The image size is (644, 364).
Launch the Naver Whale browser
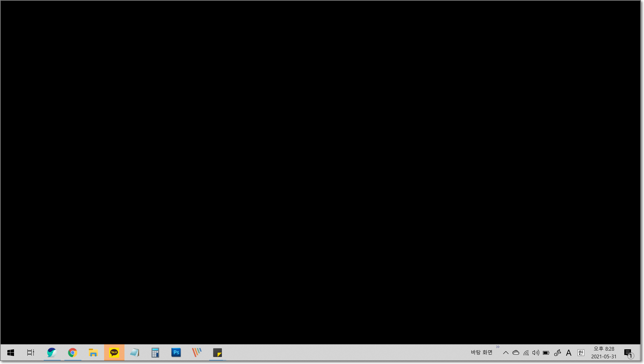tap(52, 353)
